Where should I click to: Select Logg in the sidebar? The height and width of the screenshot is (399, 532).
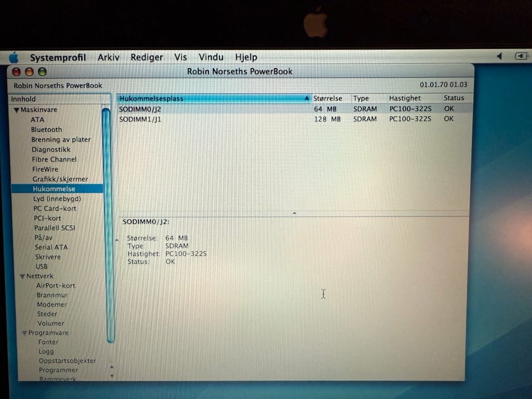[46, 351]
